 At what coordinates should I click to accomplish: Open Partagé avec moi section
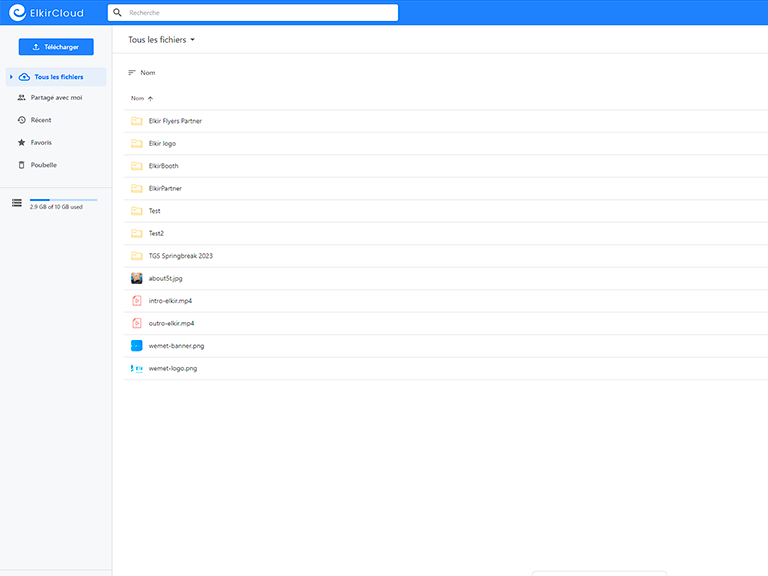click(56, 98)
